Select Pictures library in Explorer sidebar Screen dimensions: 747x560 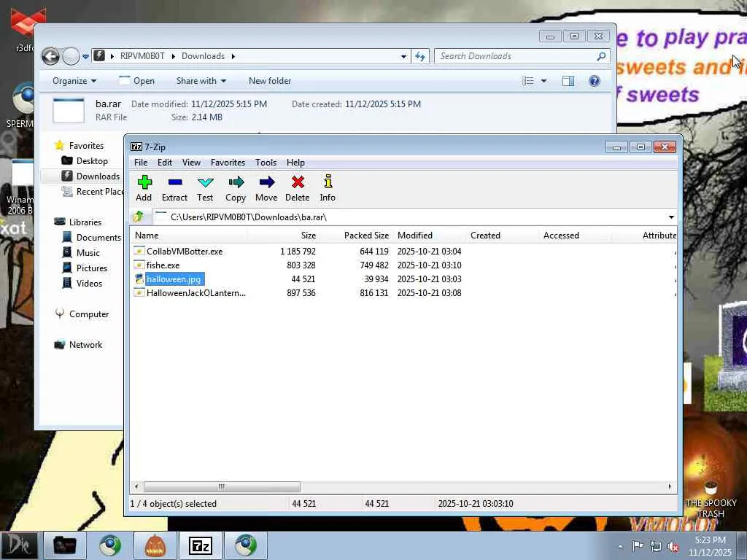click(x=92, y=268)
